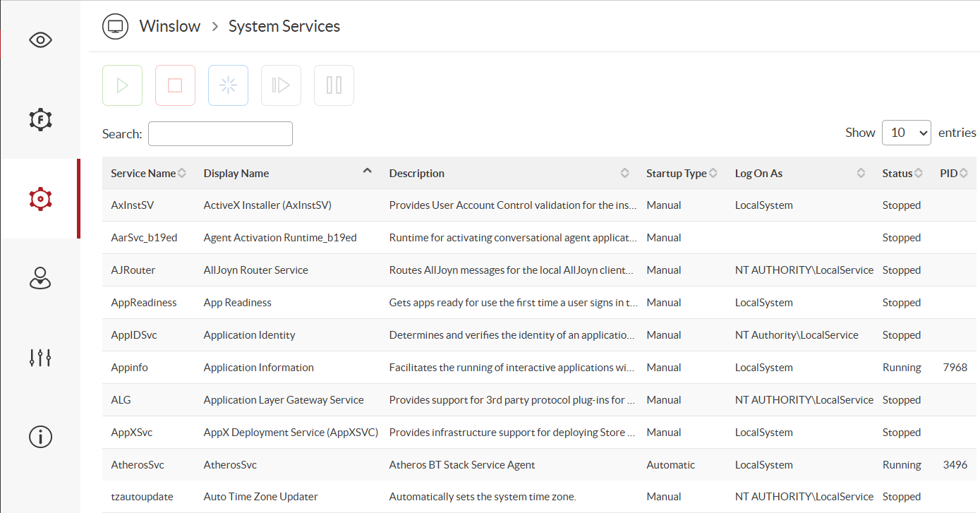Restart the service with spinner button
The image size is (980, 513).
[228, 85]
